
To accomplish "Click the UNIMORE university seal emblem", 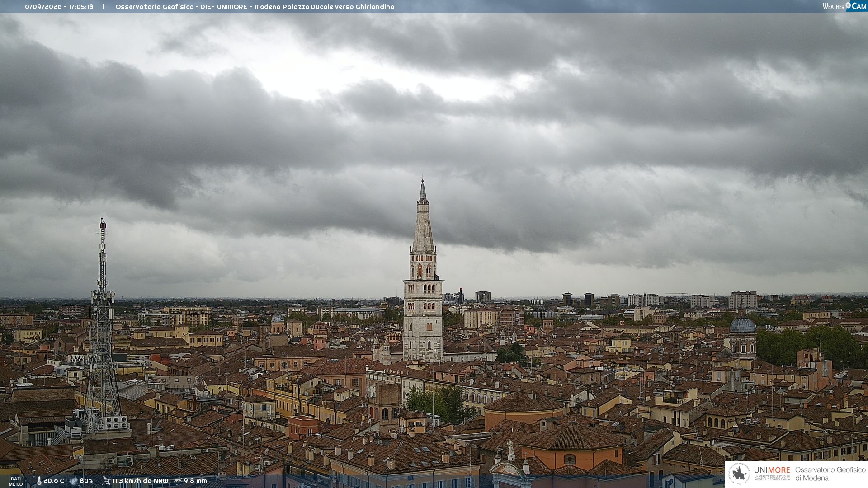I will 739,474.
